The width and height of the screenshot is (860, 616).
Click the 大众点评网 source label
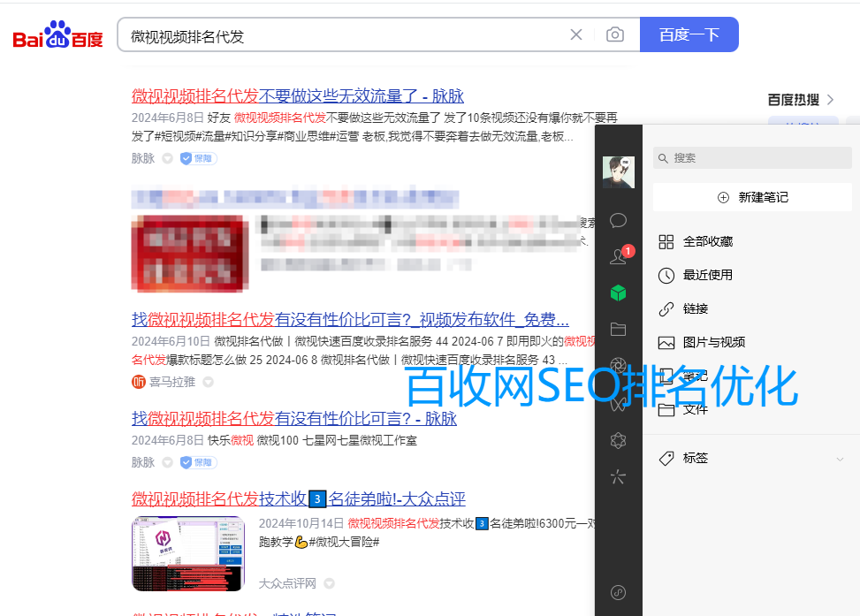[287, 583]
